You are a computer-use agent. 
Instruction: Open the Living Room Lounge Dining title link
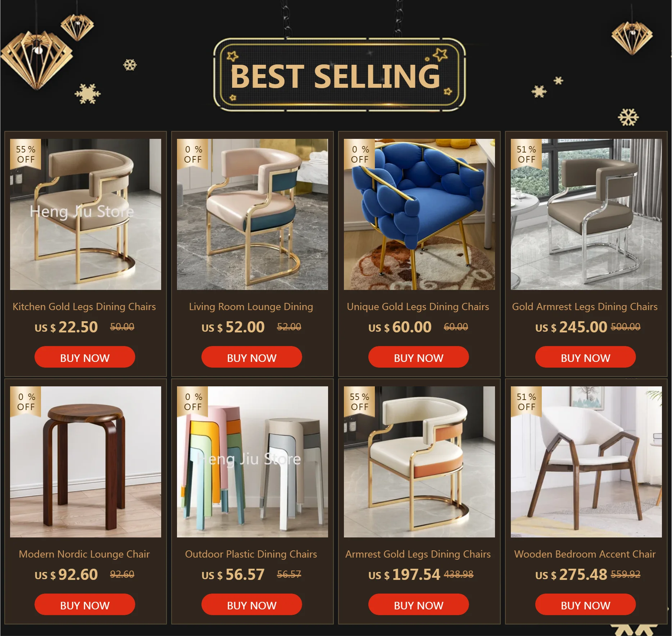(251, 307)
